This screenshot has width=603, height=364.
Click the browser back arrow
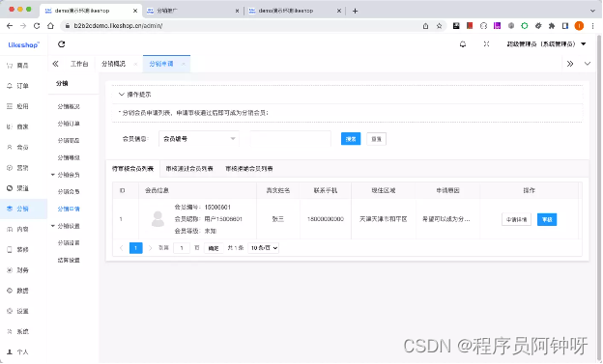click(x=10, y=26)
